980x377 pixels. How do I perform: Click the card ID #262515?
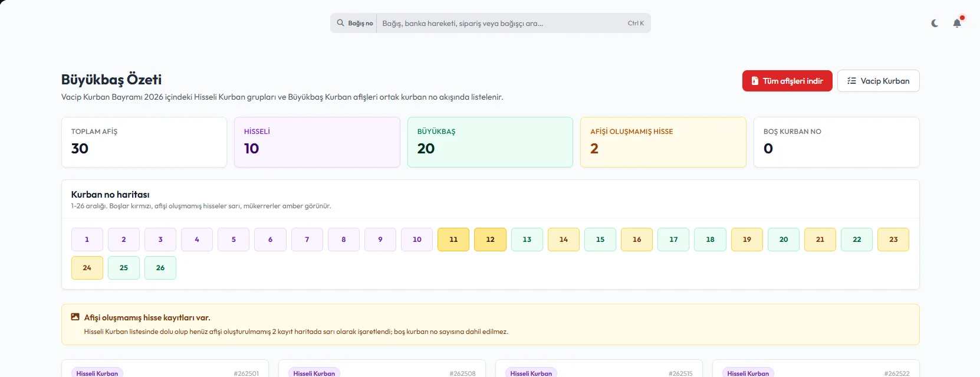coord(680,373)
